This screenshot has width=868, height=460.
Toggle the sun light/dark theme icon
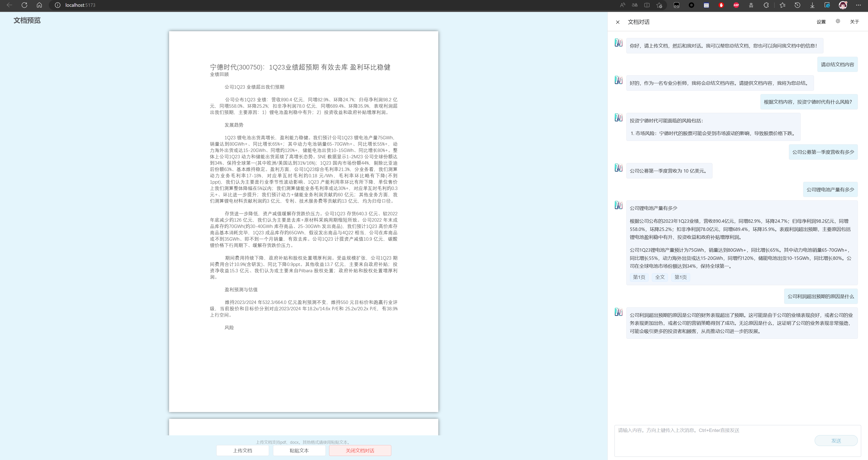[x=838, y=21]
